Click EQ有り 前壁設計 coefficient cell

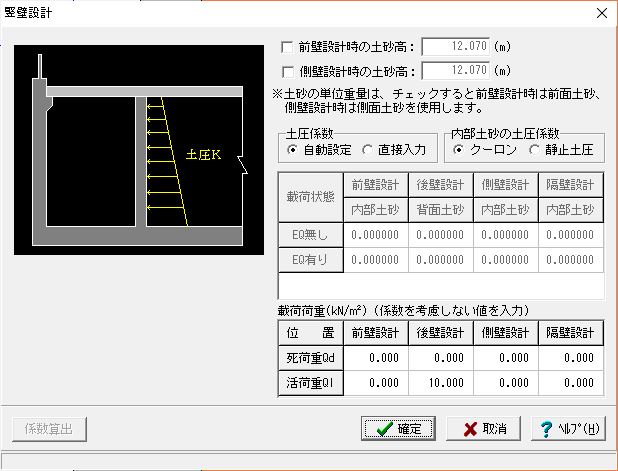pyautogui.click(x=376, y=260)
